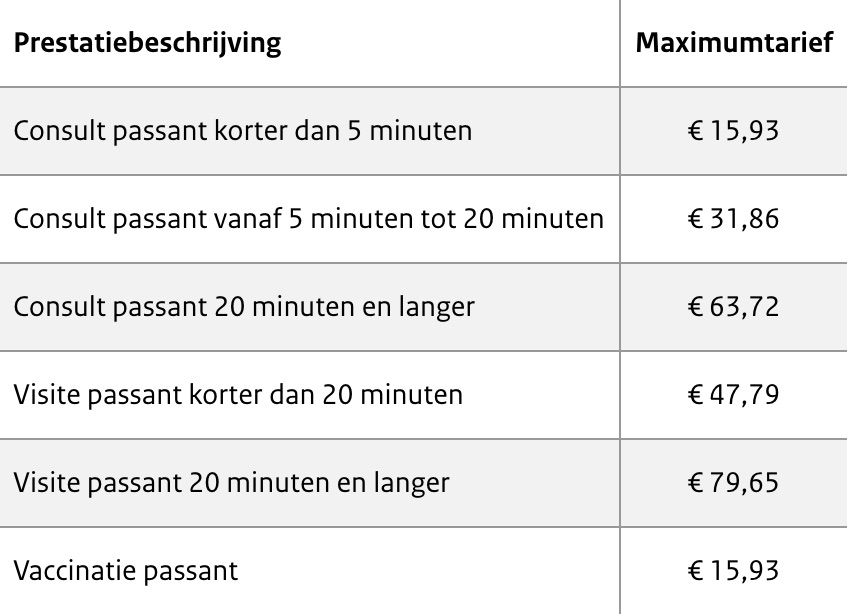Click the euro sign before 47,79
847x614 pixels.
coord(696,395)
